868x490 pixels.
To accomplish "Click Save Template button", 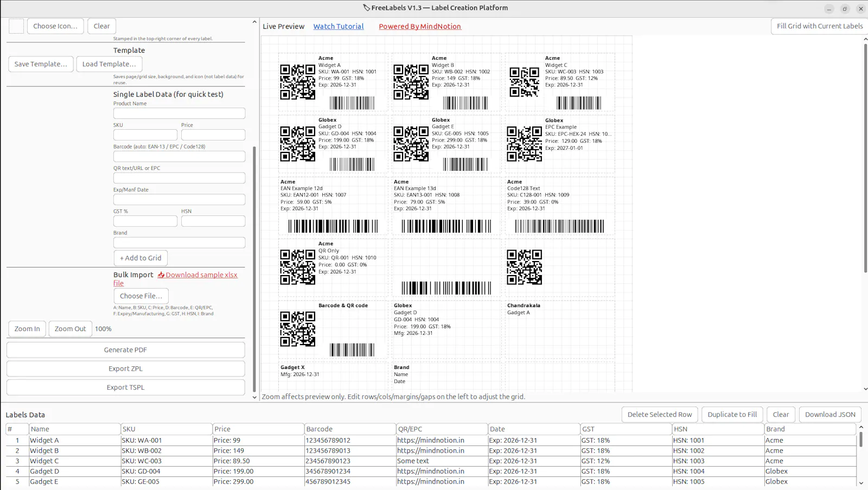I will point(41,64).
